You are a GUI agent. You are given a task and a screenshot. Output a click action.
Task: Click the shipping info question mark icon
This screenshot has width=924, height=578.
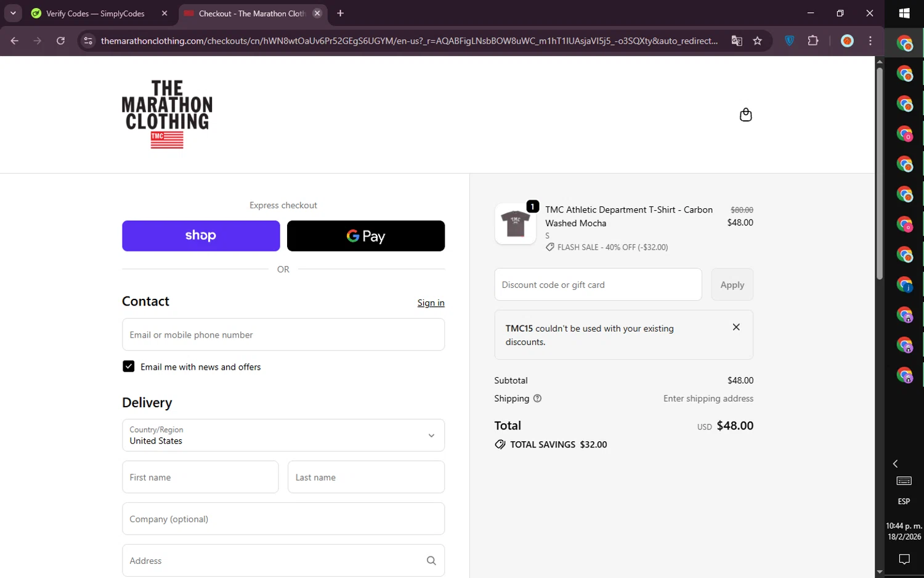tap(537, 399)
